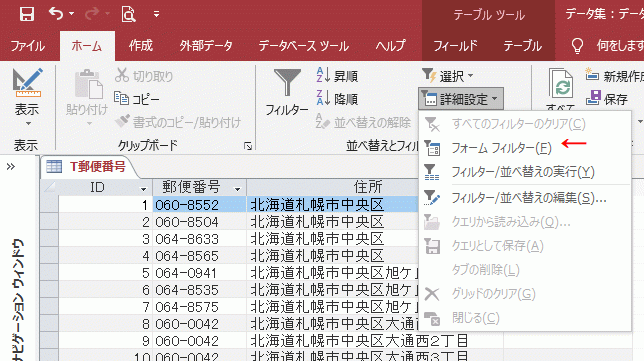Screen dimensions: 644x361
Task: Click the ID cell with value 8
Action: click(106, 324)
